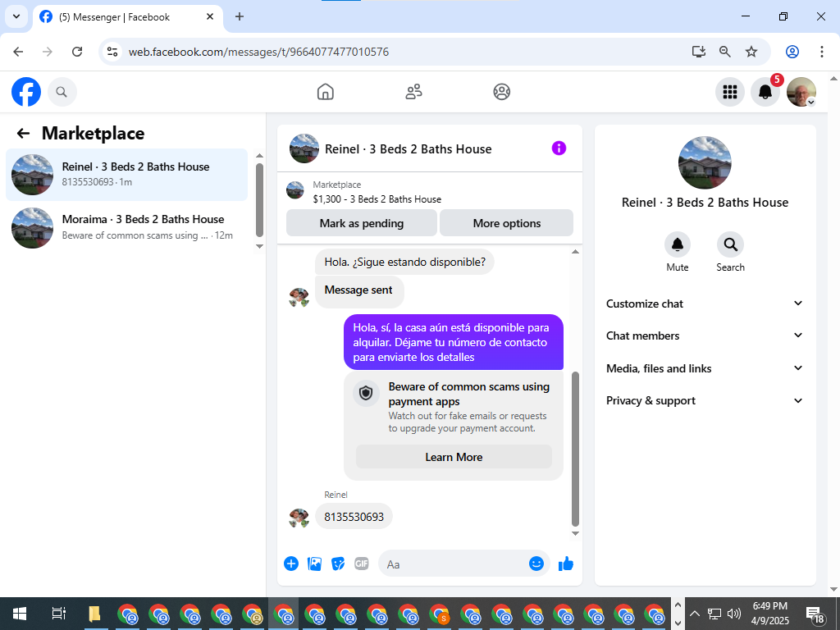Viewport: 840px width, 630px height.
Task: Click the 8135530693 message bubble
Action: pos(354,517)
